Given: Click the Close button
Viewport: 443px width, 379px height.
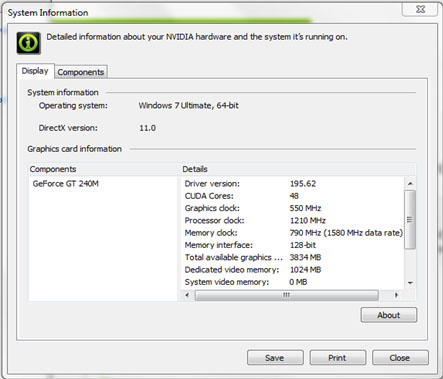Looking at the screenshot, I should 400,358.
